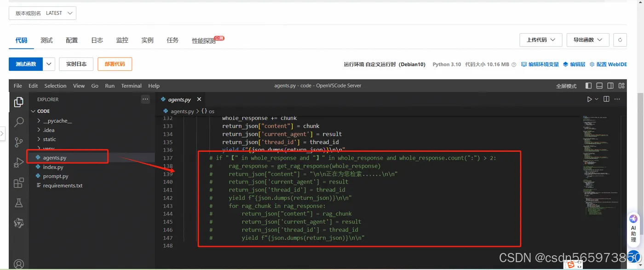Open the Search view in the activity bar
644x270 pixels.
click(19, 122)
